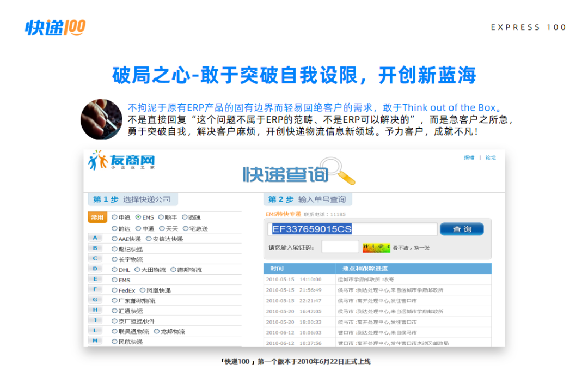
Task: Jump to letter A courier index
Action: (x=95, y=238)
